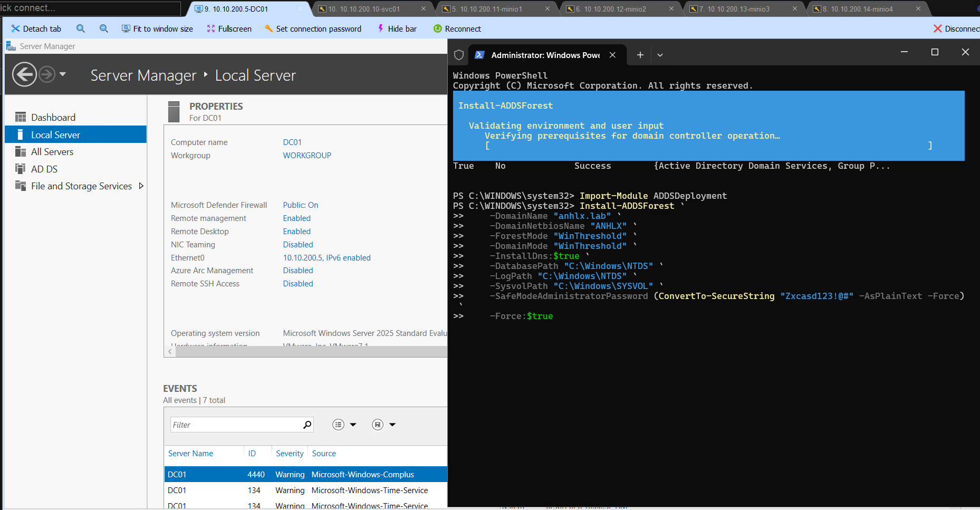Click the filter search magnifier icon
Image resolution: width=980 pixels, height=510 pixels.
(308, 425)
